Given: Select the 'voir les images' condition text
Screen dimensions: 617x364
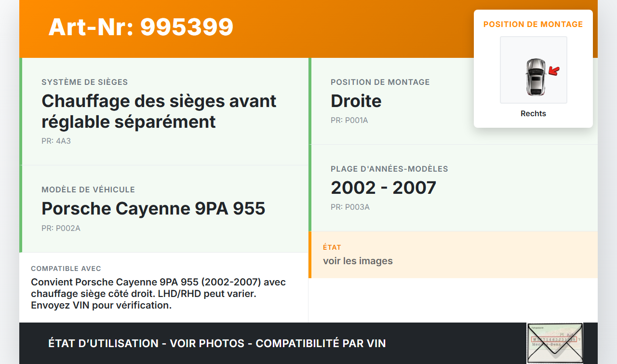Looking at the screenshot, I should [358, 261].
